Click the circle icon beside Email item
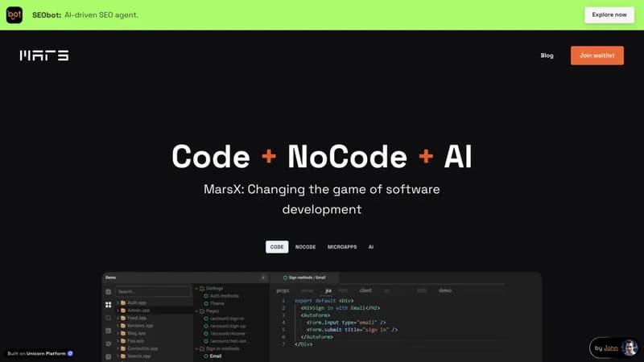The image size is (644, 362). pyautogui.click(x=206, y=356)
